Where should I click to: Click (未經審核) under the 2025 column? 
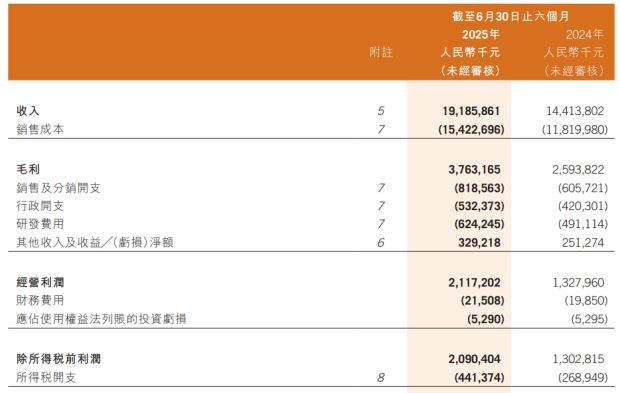pyautogui.click(x=471, y=71)
